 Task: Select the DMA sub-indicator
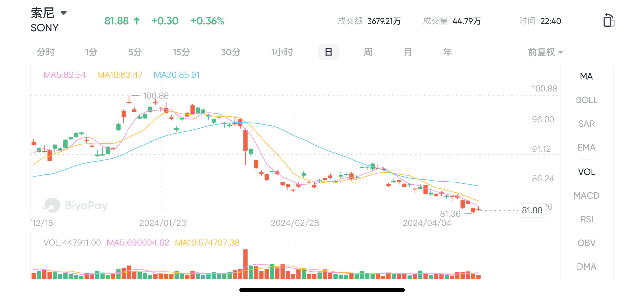[x=587, y=267]
